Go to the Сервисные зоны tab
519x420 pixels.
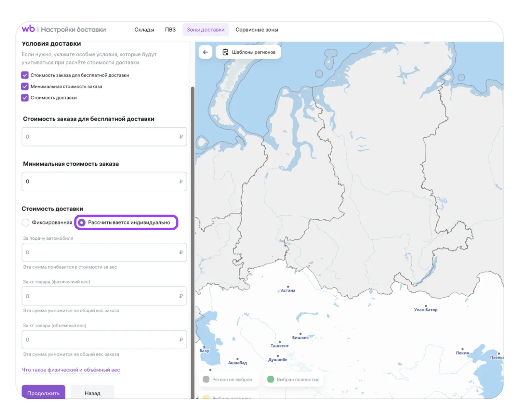tap(257, 30)
